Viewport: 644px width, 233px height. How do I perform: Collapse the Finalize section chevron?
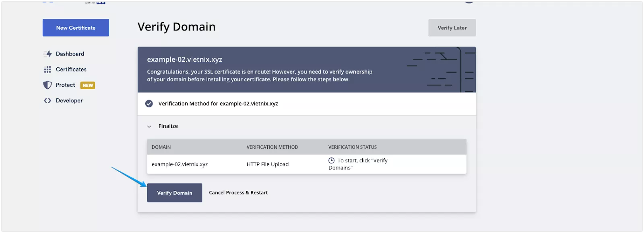tap(149, 127)
